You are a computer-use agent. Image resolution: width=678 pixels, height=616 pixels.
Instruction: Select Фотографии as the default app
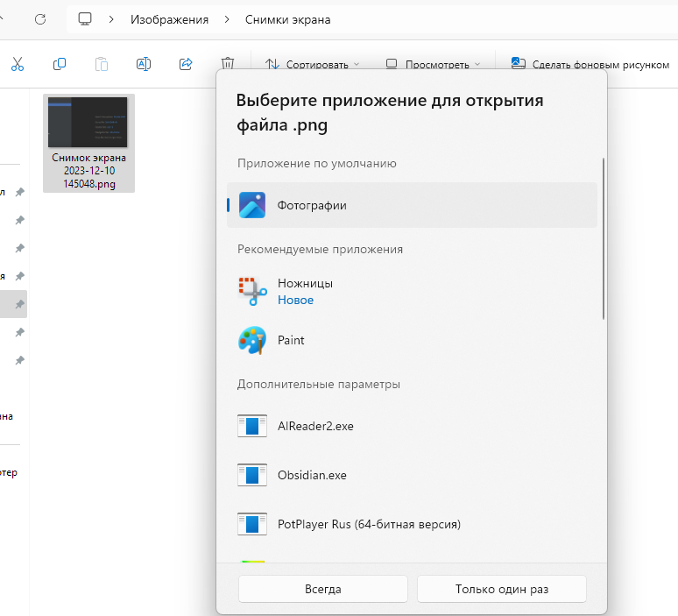pos(412,205)
